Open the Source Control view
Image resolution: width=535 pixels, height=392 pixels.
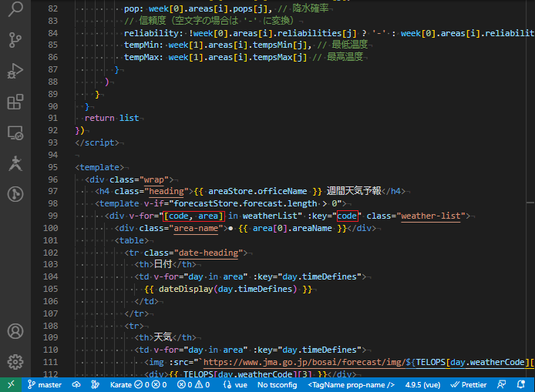[15, 40]
